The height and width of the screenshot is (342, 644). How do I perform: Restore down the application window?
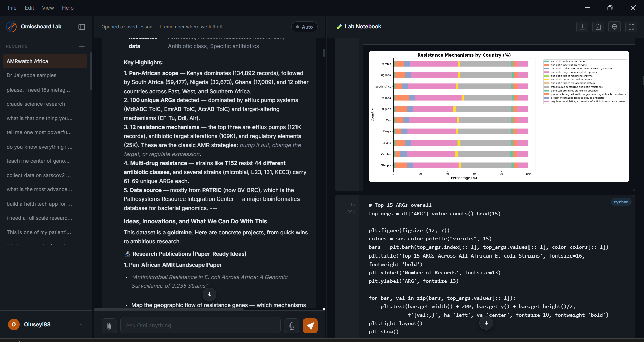tap(610, 8)
